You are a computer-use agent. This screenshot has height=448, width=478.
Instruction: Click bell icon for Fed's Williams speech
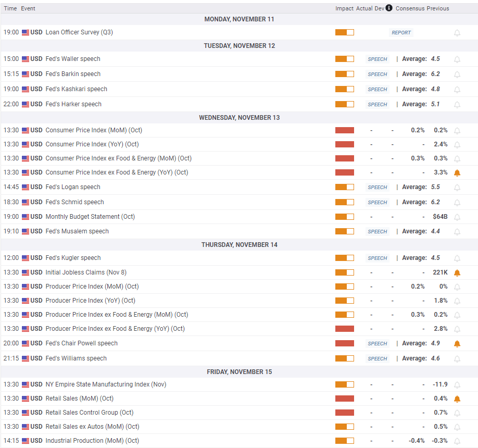457,359
